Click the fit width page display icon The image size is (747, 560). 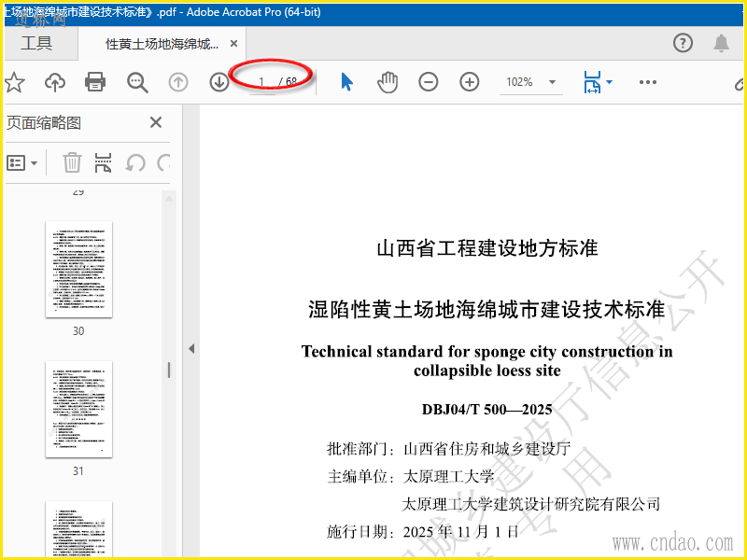592,82
